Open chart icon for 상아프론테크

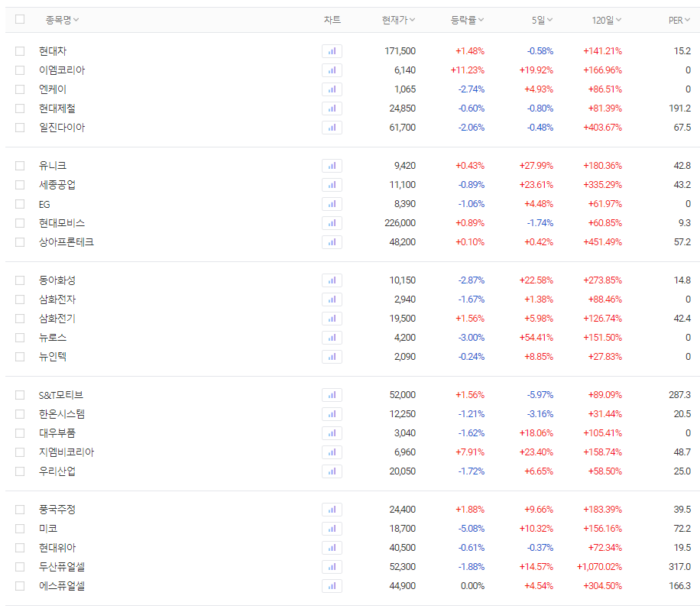tap(332, 242)
